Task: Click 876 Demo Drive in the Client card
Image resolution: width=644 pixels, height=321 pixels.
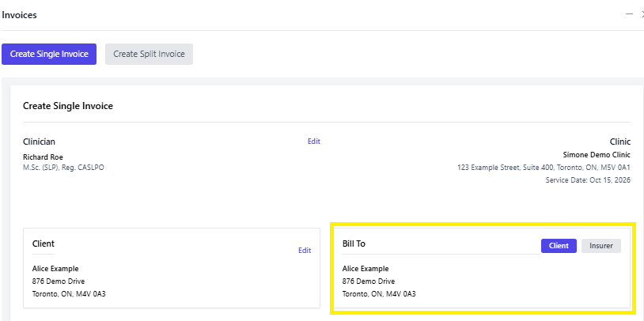Action: click(59, 281)
